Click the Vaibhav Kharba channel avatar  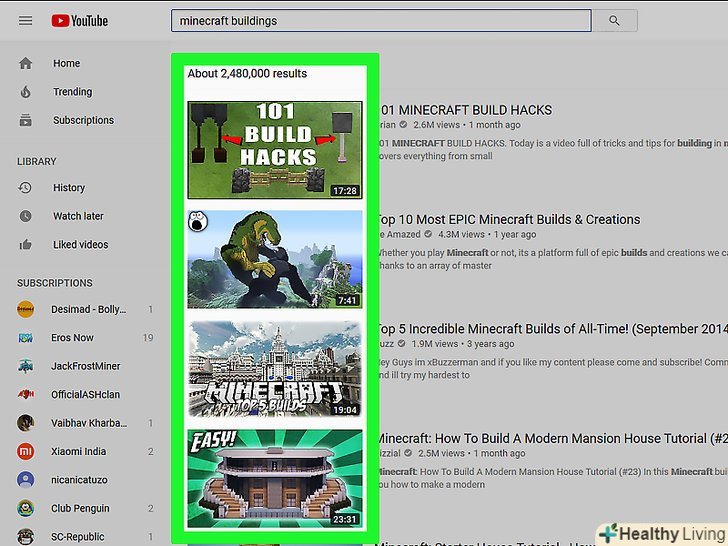click(26, 423)
